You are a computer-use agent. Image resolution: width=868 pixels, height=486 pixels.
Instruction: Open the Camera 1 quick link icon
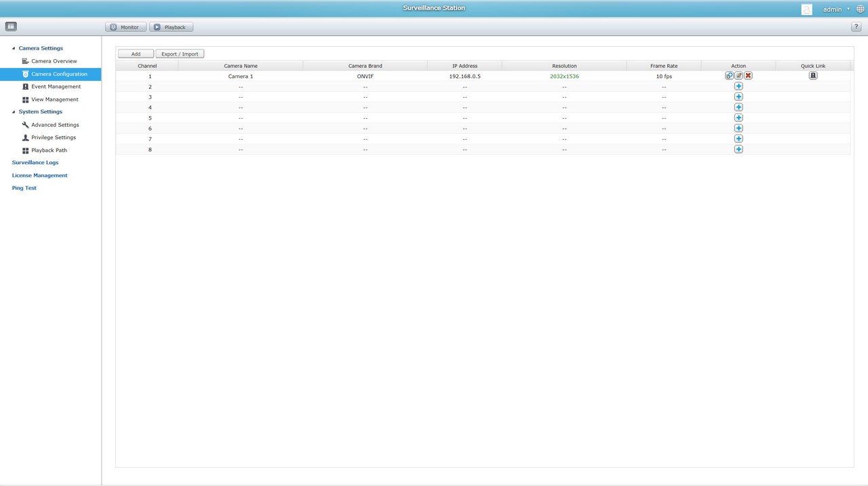tap(813, 76)
